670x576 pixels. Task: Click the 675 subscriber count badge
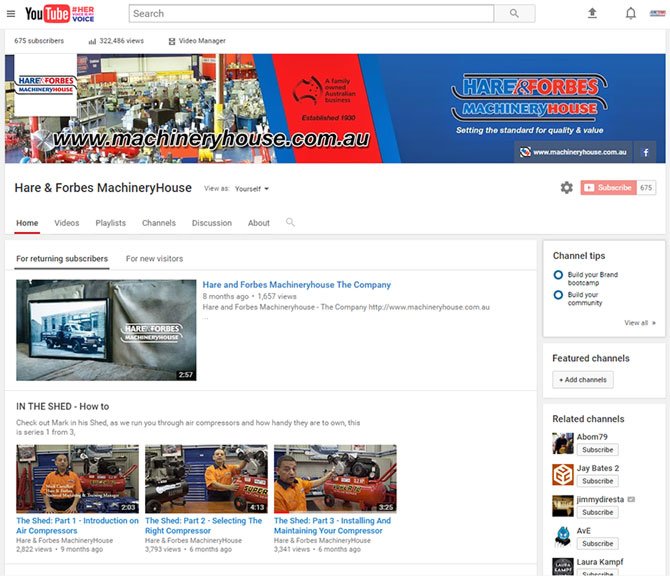point(646,188)
